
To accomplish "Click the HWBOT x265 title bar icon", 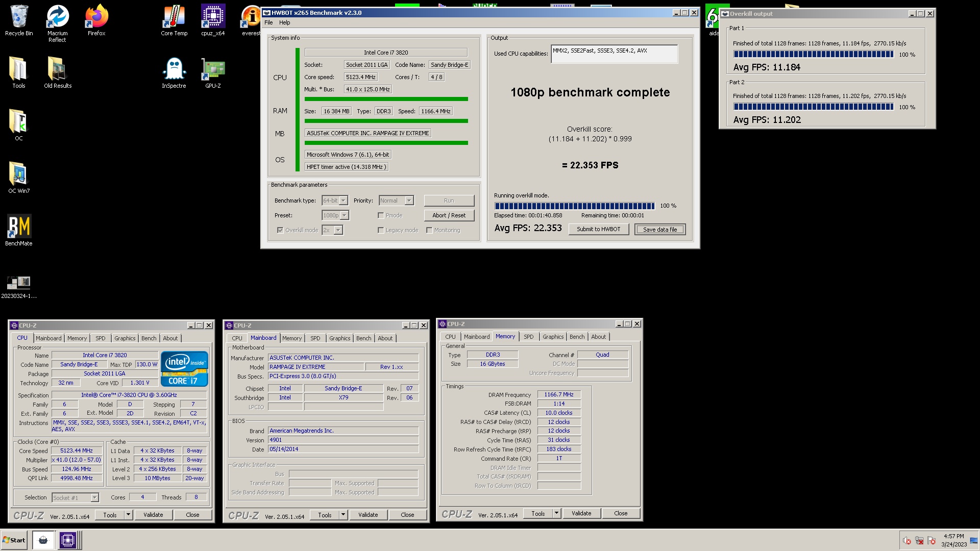I will click(x=266, y=13).
